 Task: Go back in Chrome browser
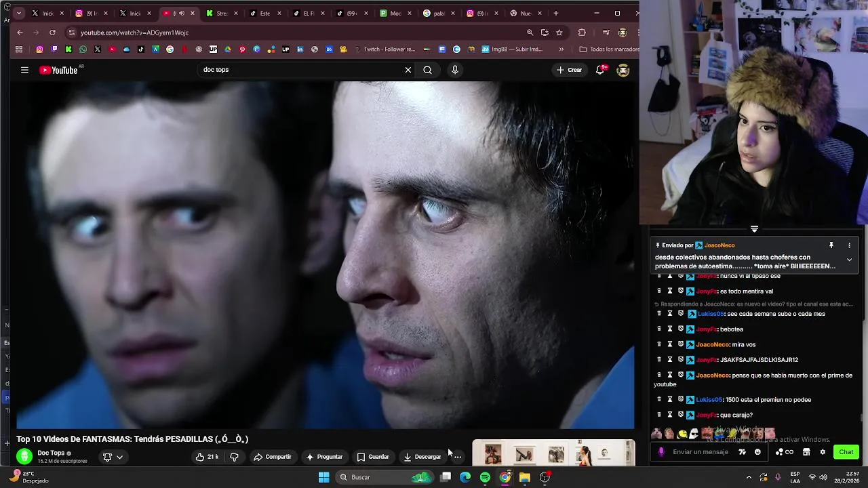click(20, 33)
